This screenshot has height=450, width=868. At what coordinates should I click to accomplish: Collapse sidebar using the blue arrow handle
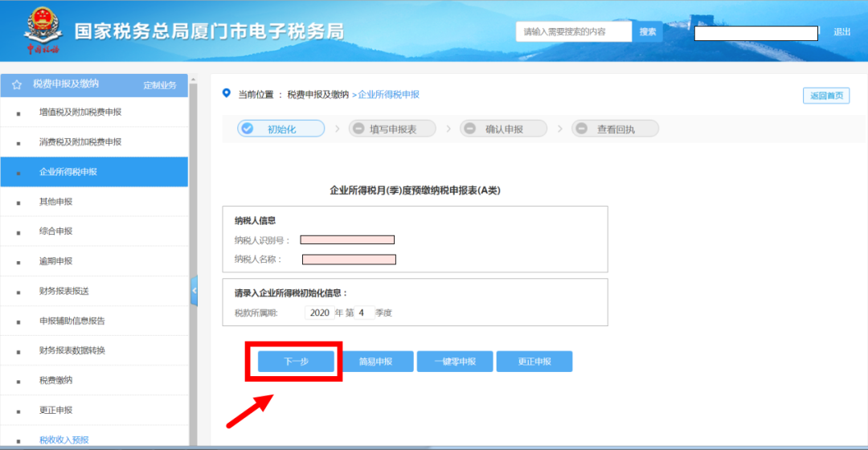click(x=194, y=290)
